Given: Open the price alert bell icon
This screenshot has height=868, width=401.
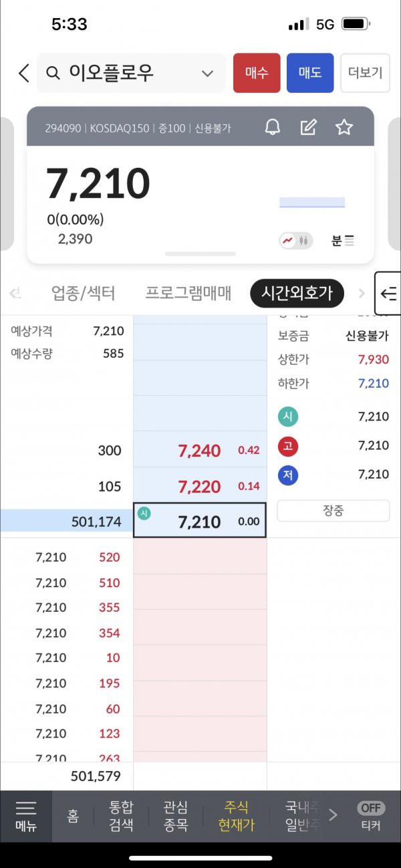Looking at the screenshot, I should click(273, 127).
